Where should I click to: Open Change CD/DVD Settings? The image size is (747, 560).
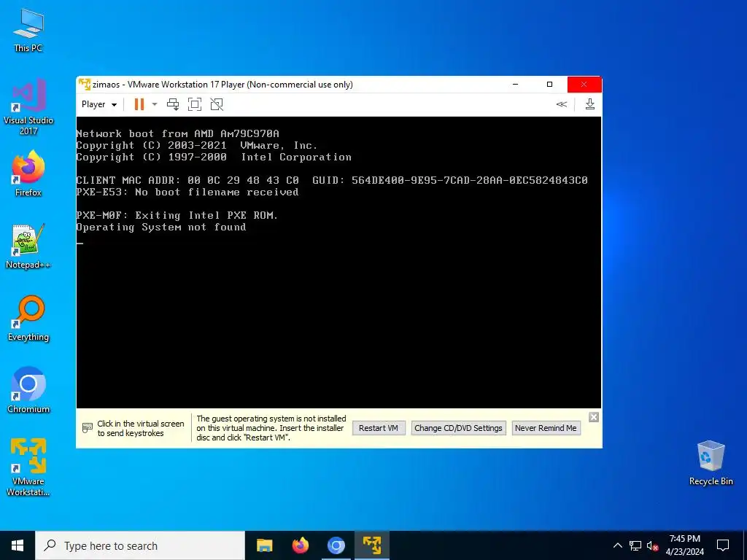pos(458,428)
